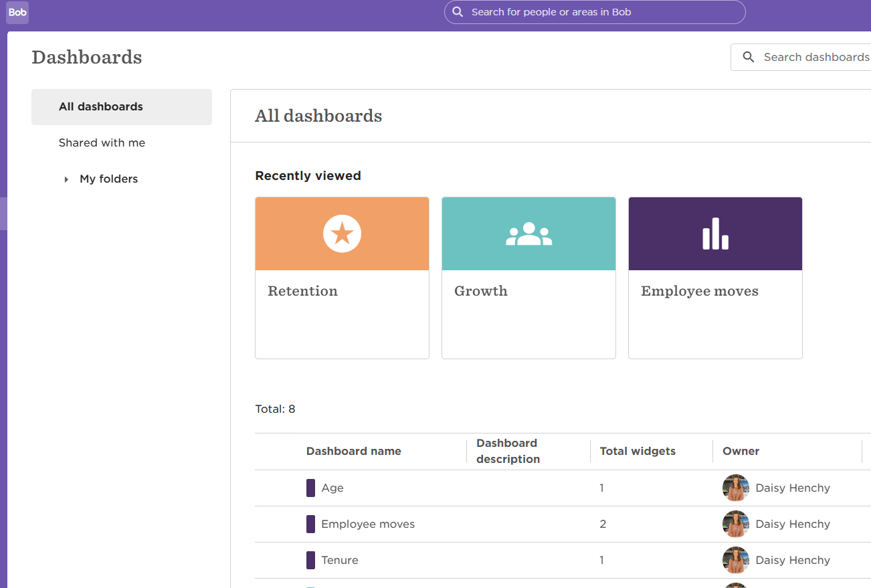Open Employee moves dashboard in the table
This screenshot has width=871, height=588.
tap(368, 524)
